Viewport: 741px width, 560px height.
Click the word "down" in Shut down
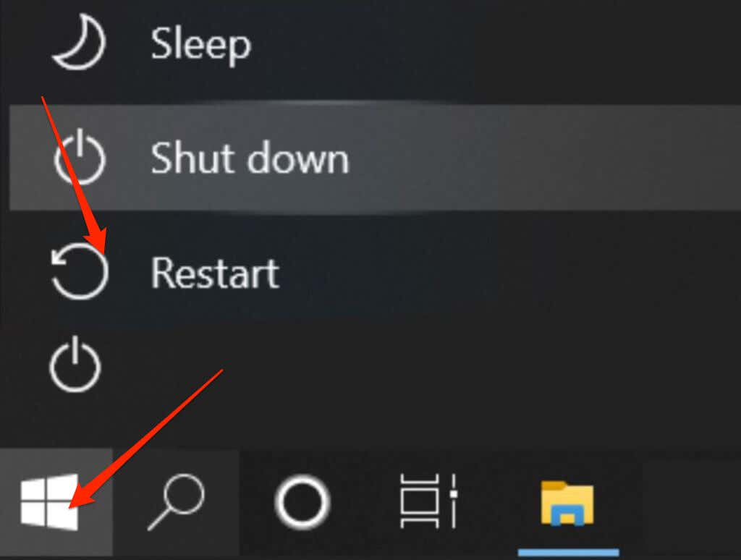(x=298, y=158)
